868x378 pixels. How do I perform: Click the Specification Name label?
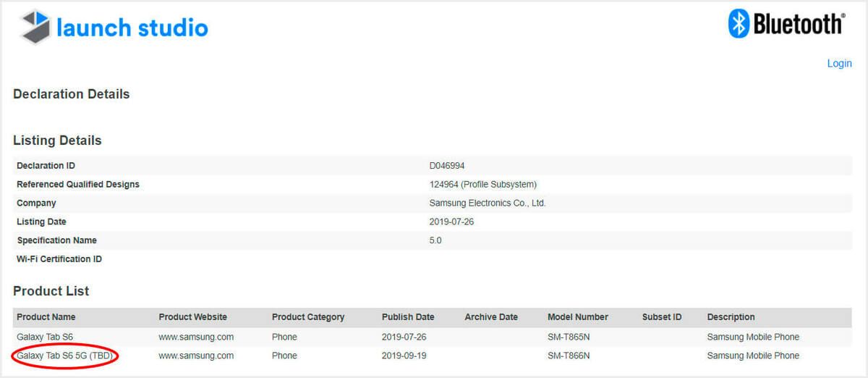pos(56,240)
